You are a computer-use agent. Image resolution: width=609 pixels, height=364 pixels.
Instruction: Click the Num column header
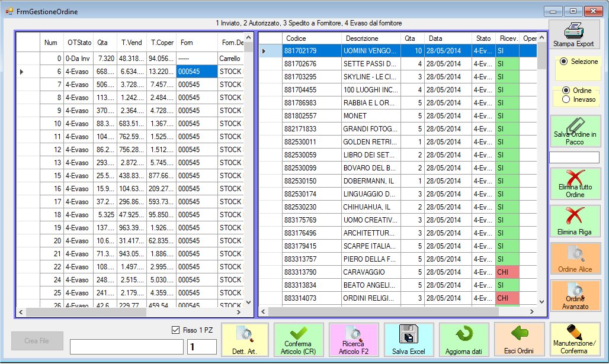(52, 42)
